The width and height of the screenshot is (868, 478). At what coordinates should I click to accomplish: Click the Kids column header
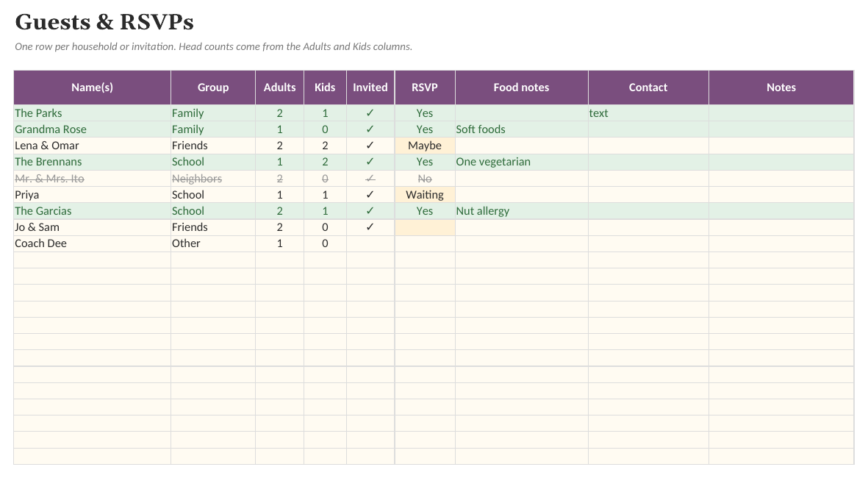tap(325, 88)
